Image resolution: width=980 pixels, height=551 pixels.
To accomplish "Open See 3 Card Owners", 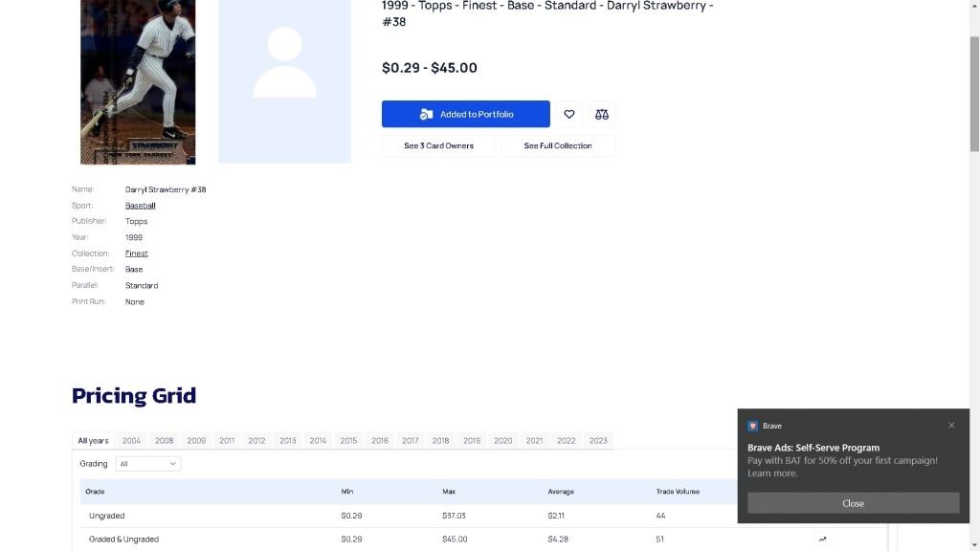I will (x=438, y=145).
